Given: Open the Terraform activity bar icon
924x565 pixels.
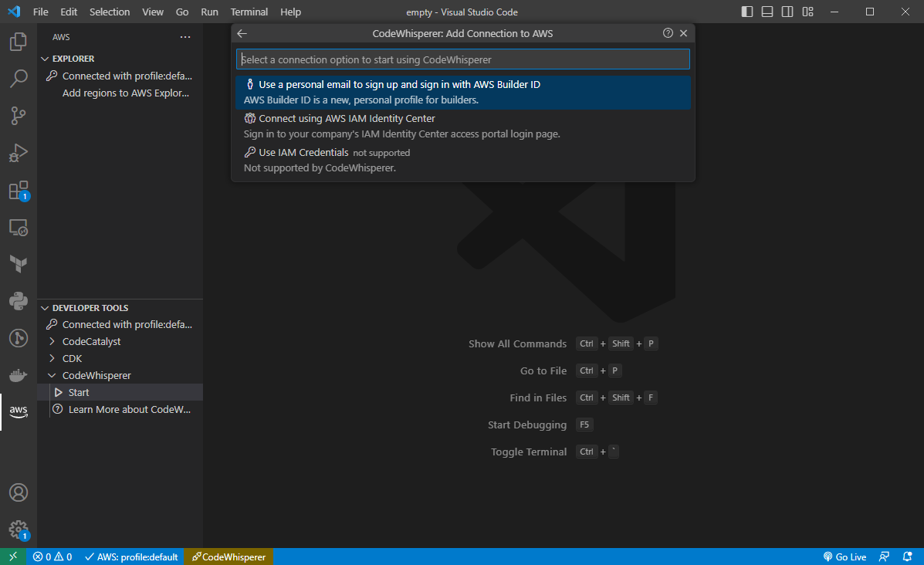Looking at the screenshot, I should coord(19,264).
